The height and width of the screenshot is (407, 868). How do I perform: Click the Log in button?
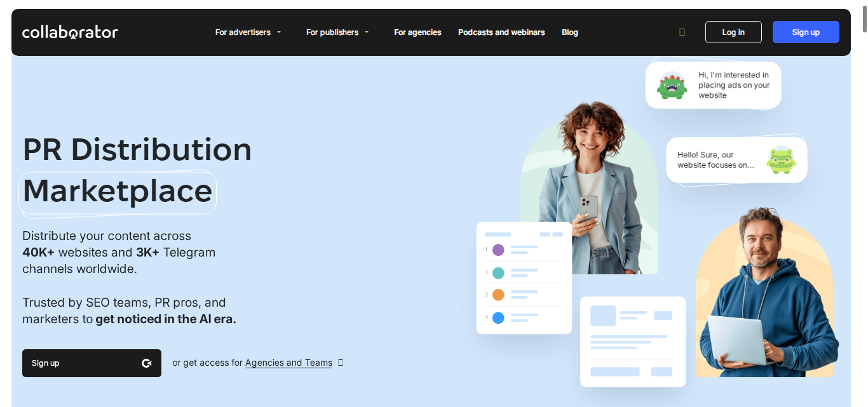click(x=733, y=32)
